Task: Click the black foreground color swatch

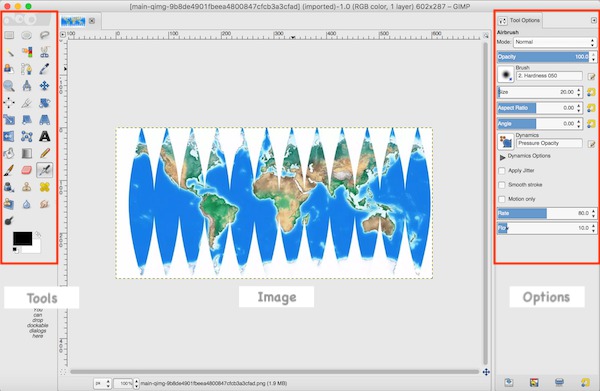Action: click(x=22, y=238)
